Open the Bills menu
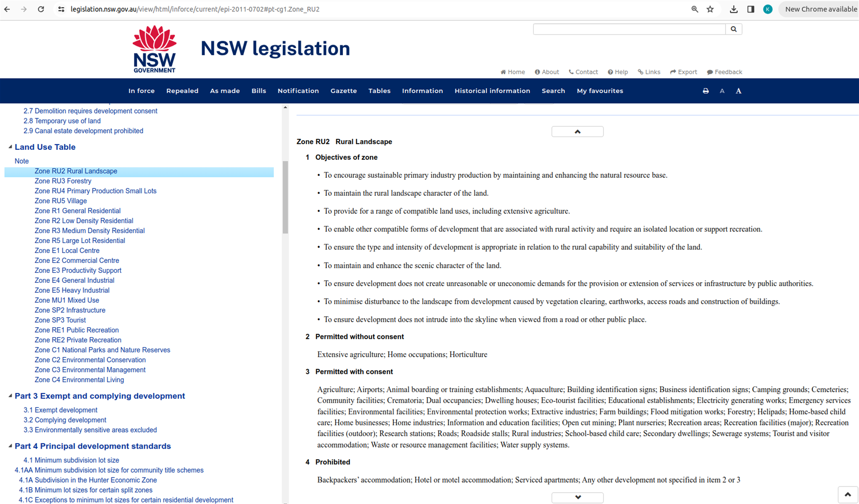This screenshot has height=504, width=859. [x=259, y=91]
